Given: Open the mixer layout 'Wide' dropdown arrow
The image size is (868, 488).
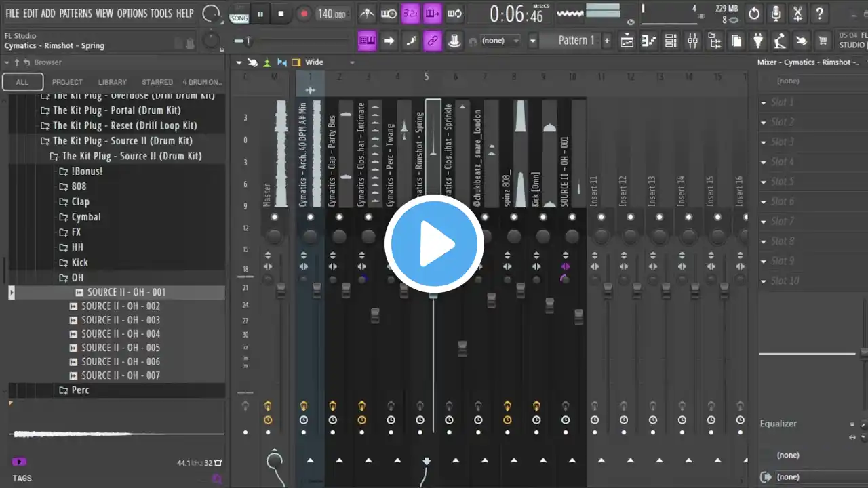Looking at the screenshot, I should 351,62.
